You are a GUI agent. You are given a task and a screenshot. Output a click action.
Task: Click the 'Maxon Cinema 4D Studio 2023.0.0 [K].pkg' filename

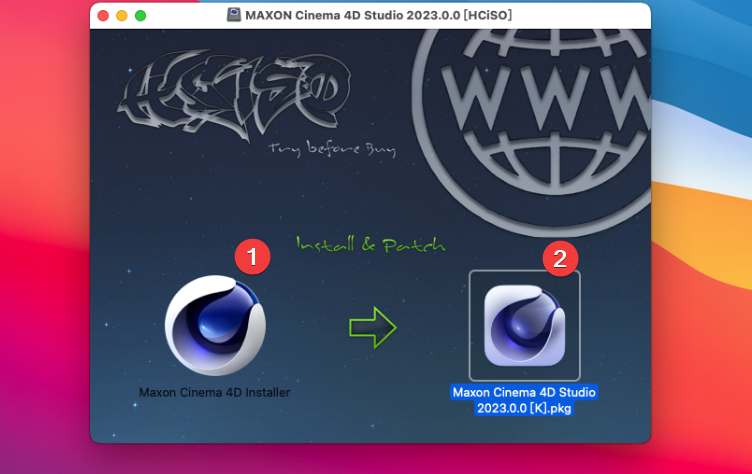click(x=524, y=400)
